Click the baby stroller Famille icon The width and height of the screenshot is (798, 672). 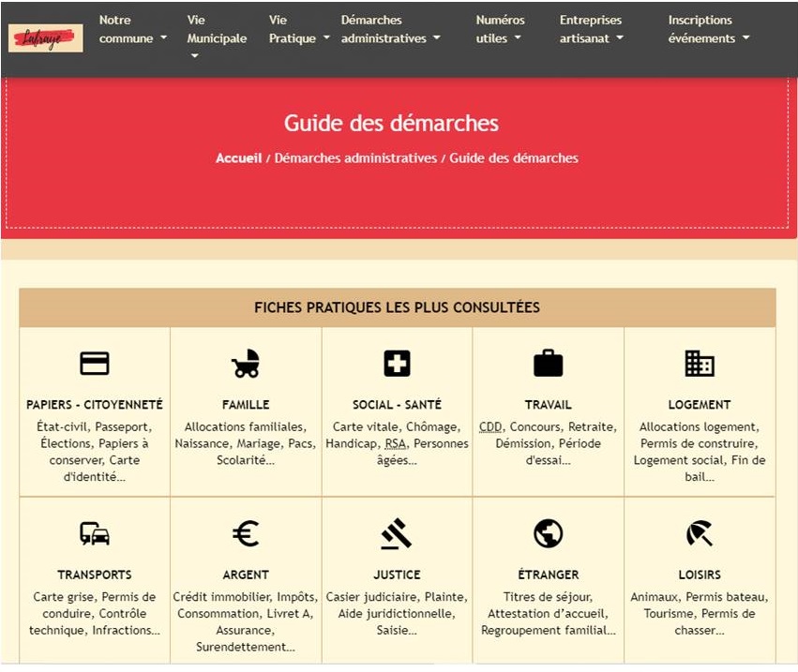pyautogui.click(x=246, y=364)
